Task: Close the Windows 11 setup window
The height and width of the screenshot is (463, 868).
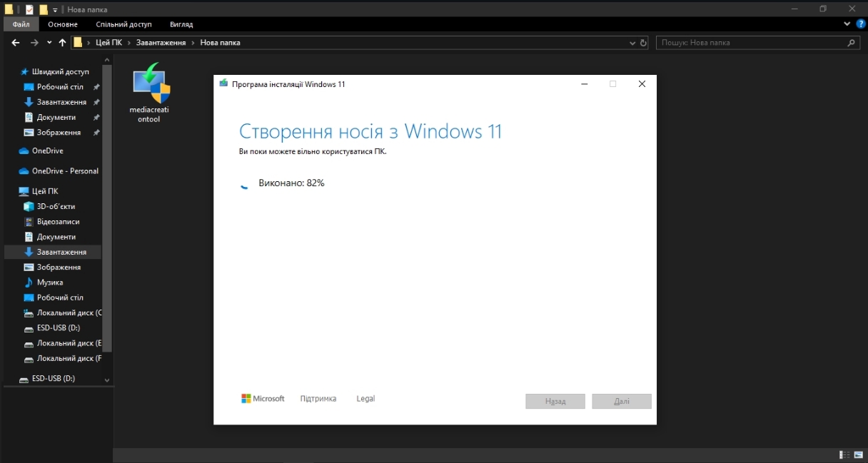Action: (642, 83)
